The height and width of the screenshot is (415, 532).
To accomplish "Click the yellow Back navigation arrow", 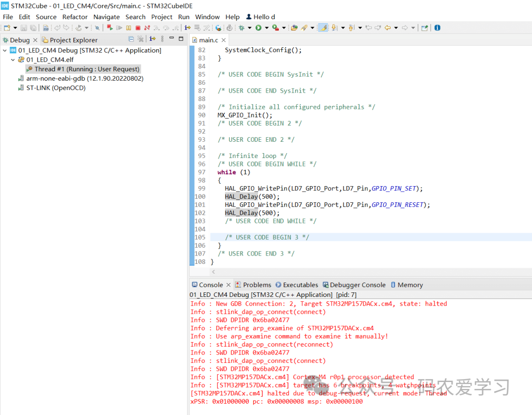I will 388,28.
